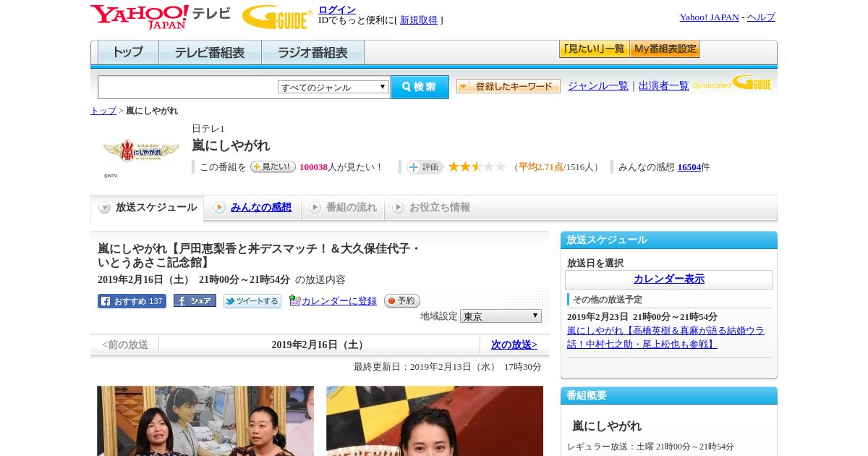Click the 新規取得 link
This screenshot has width=868, height=456.
(419, 20)
